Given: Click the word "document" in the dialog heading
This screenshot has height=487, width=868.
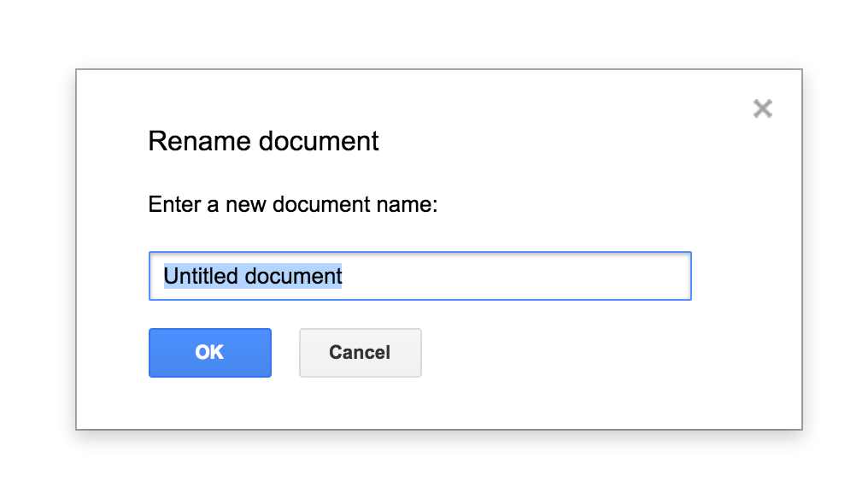Looking at the screenshot, I should [x=319, y=141].
